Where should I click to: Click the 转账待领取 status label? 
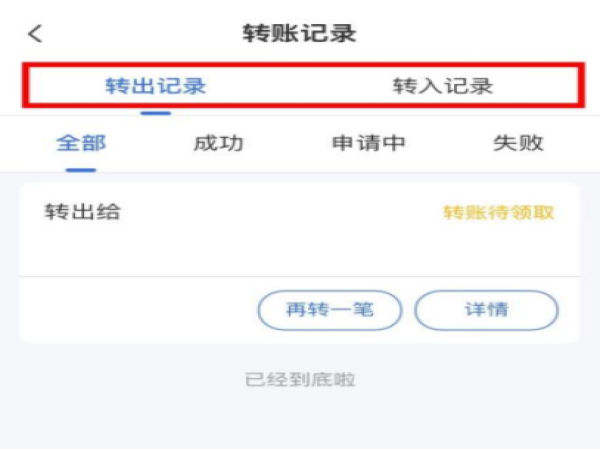point(499,212)
